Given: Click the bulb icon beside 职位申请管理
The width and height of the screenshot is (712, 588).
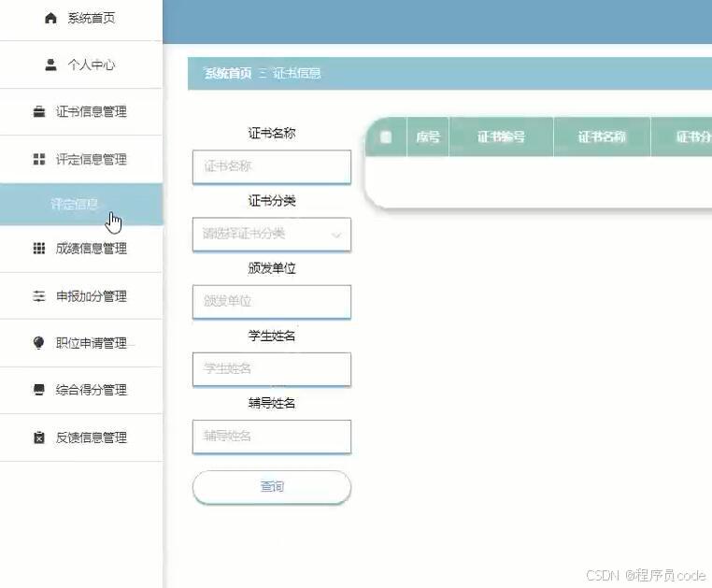Looking at the screenshot, I should (39, 343).
